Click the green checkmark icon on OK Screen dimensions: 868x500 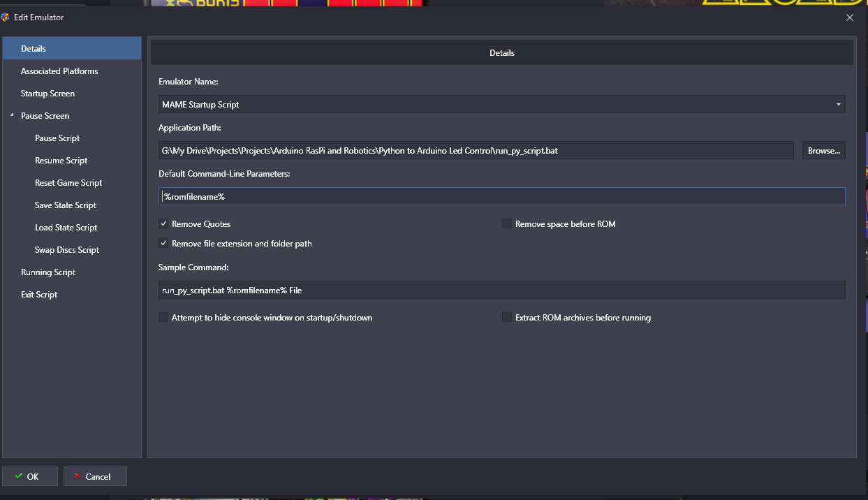click(x=19, y=476)
